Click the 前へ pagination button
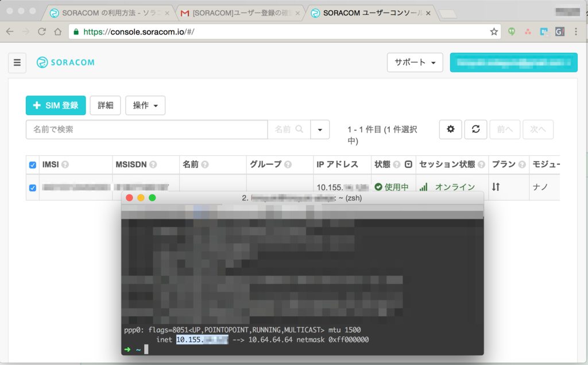 [x=505, y=129]
